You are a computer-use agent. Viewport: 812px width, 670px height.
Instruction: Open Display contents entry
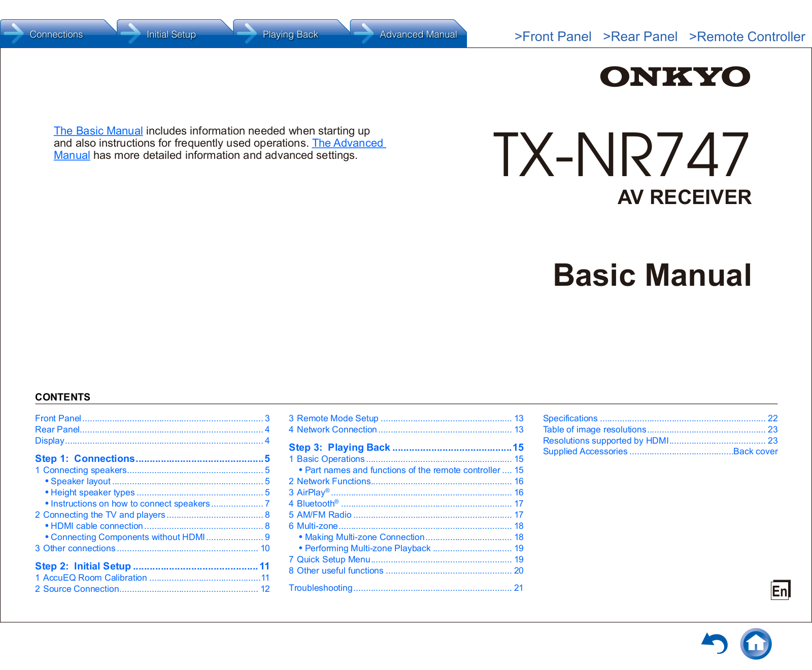click(152, 441)
